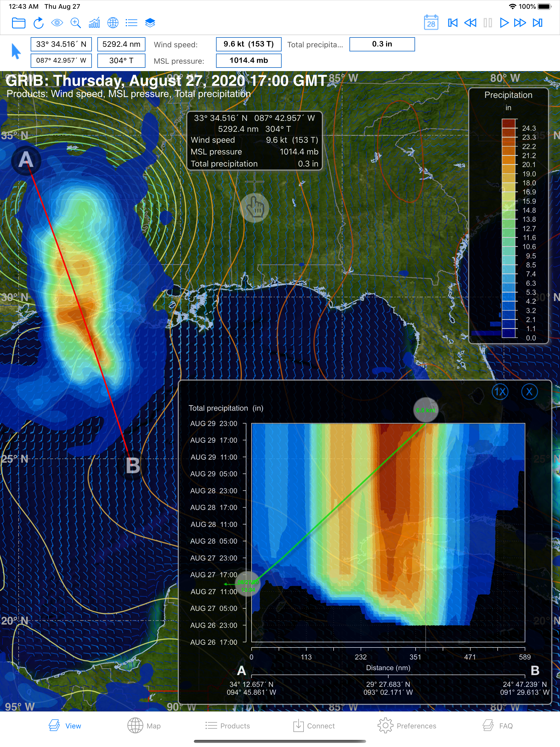Step back with rewind button

click(x=470, y=23)
